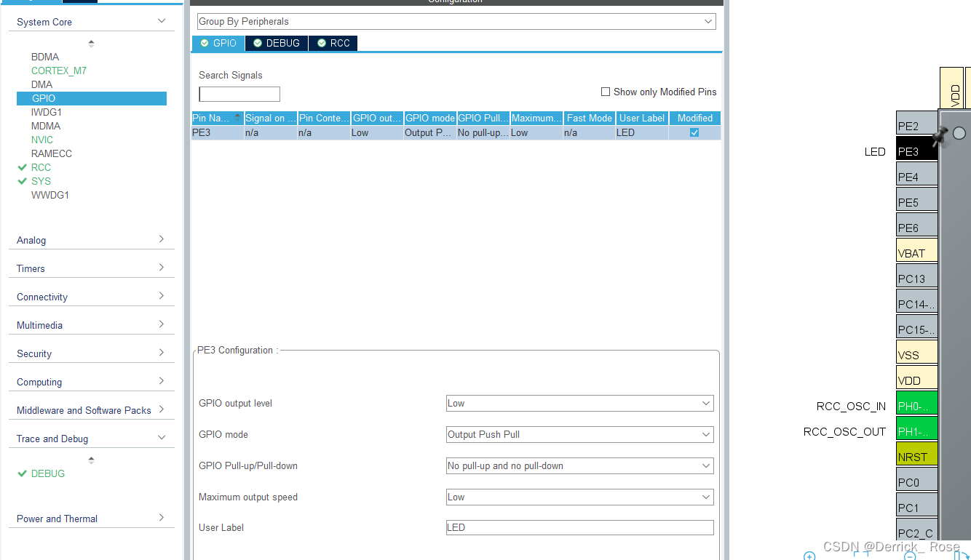Viewport: 971px width, 560px height.
Task: Click the pushpin icon beside PE3
Action: pos(940,135)
